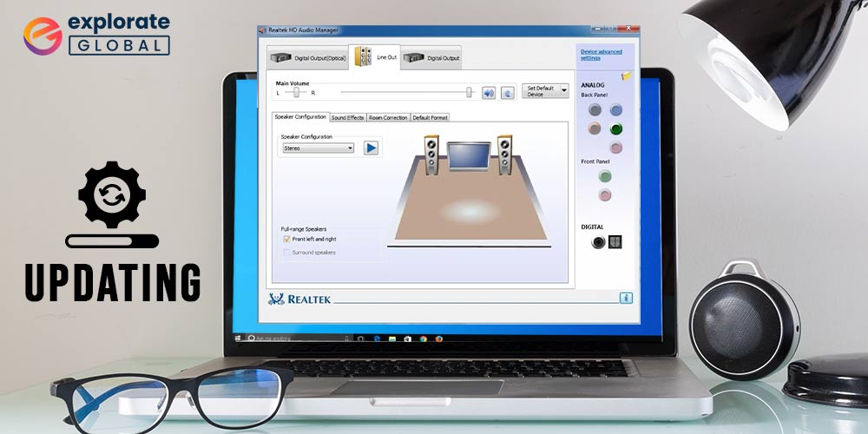Screen dimensions: 868x434
Task: Expand the Set Default Device dropdown arrow
Action: click(x=564, y=91)
